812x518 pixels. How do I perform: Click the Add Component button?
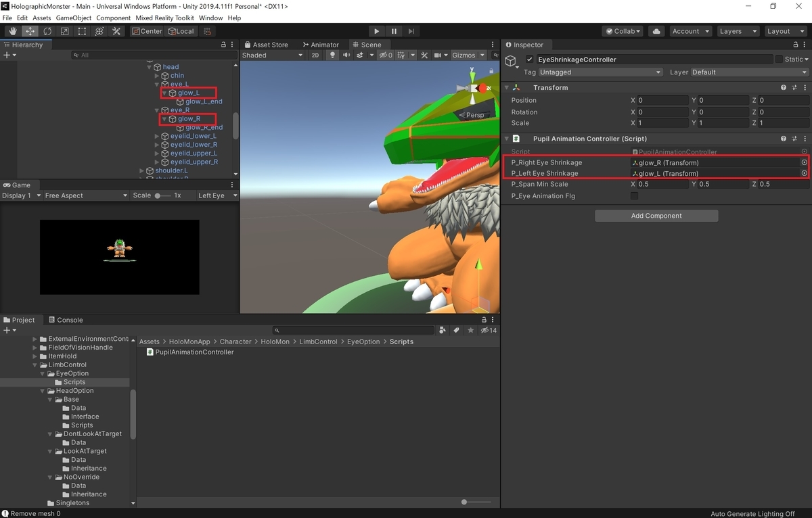(x=656, y=216)
